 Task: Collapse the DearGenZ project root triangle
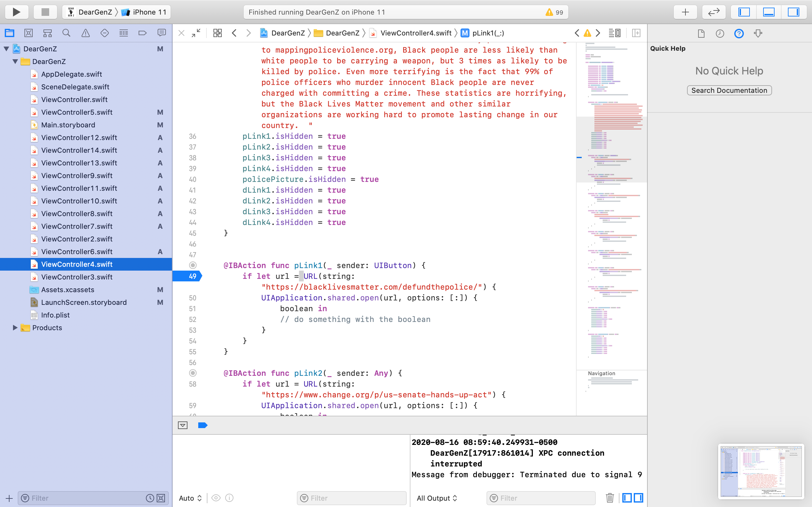click(6, 49)
